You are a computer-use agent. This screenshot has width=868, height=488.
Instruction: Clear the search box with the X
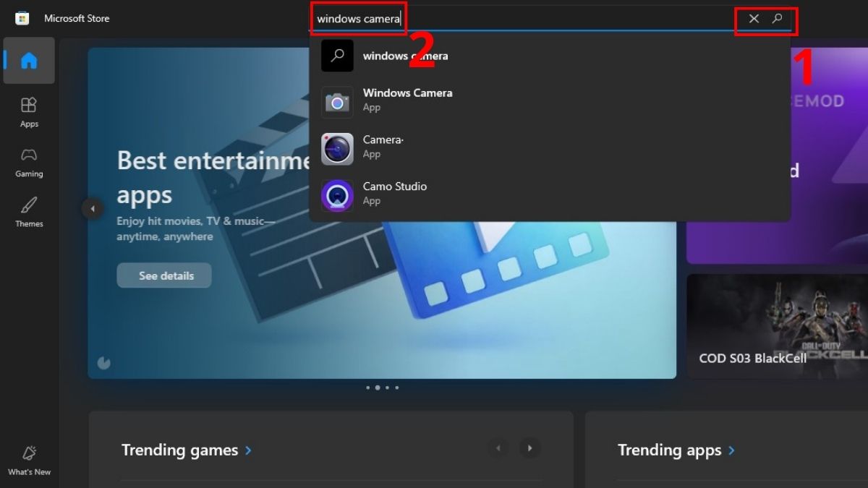coord(753,19)
